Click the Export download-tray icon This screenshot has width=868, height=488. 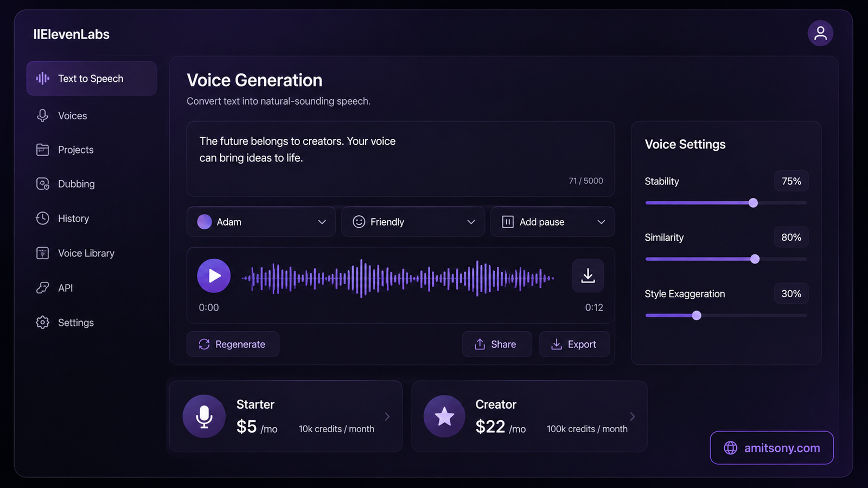point(557,344)
